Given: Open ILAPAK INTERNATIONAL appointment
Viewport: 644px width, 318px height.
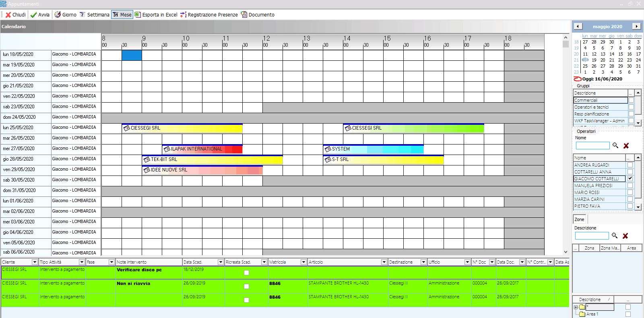Looking at the screenshot, I should 202,149.
